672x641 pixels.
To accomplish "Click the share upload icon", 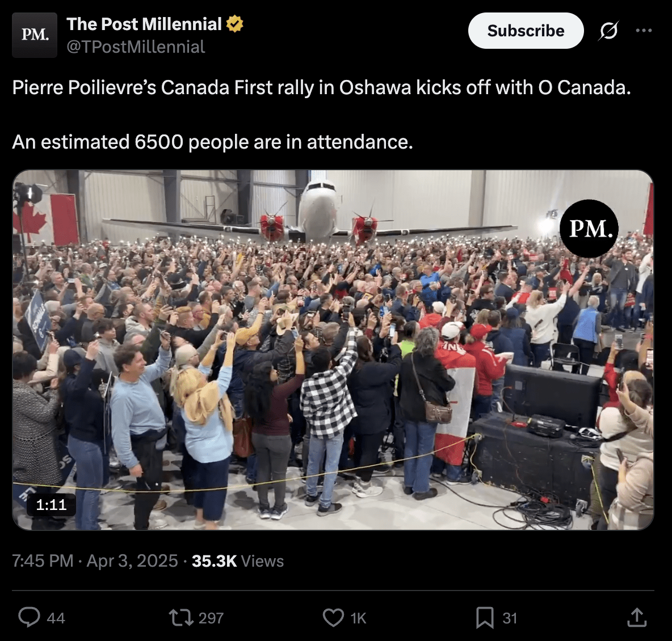I will tap(637, 617).
